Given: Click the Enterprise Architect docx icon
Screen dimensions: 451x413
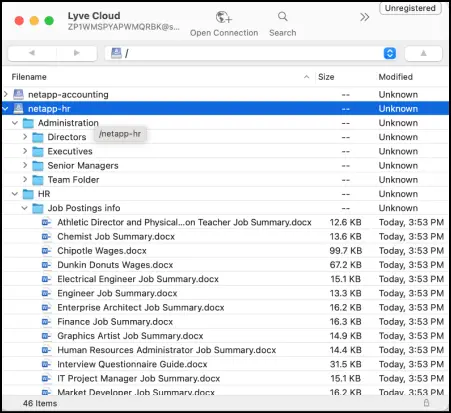Looking at the screenshot, I should point(47,307).
